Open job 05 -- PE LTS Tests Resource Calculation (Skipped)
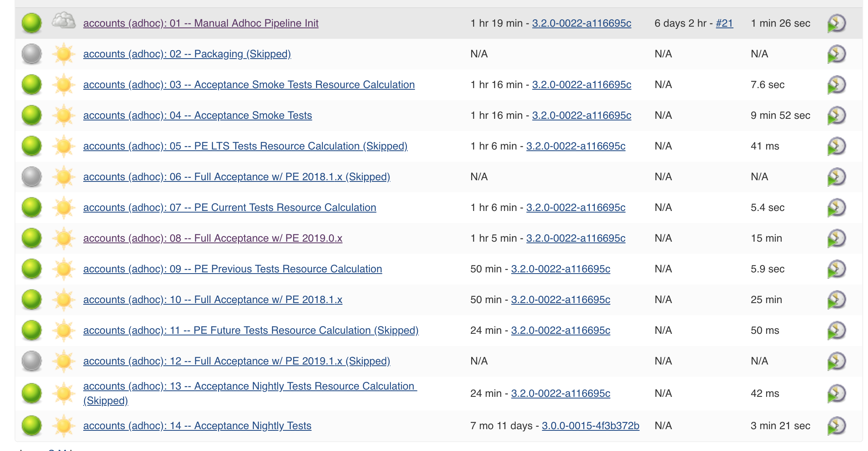 click(x=245, y=146)
